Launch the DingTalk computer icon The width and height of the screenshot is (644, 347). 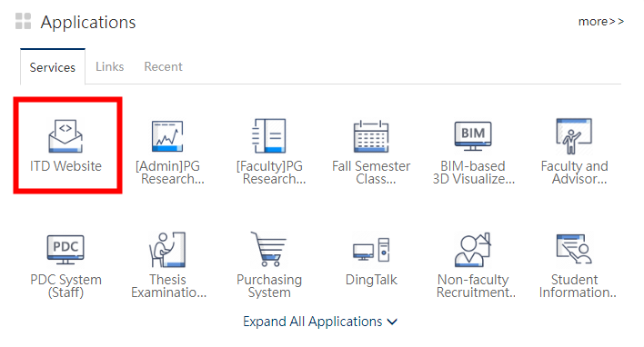(371, 250)
